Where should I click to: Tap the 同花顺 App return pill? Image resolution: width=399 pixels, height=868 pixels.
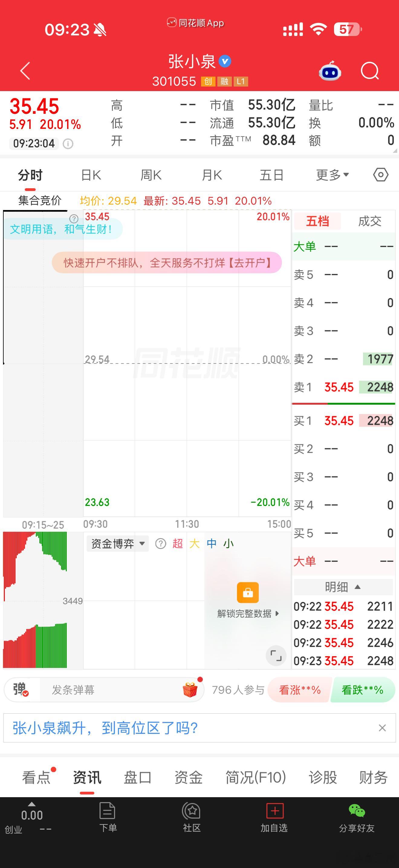196,23
